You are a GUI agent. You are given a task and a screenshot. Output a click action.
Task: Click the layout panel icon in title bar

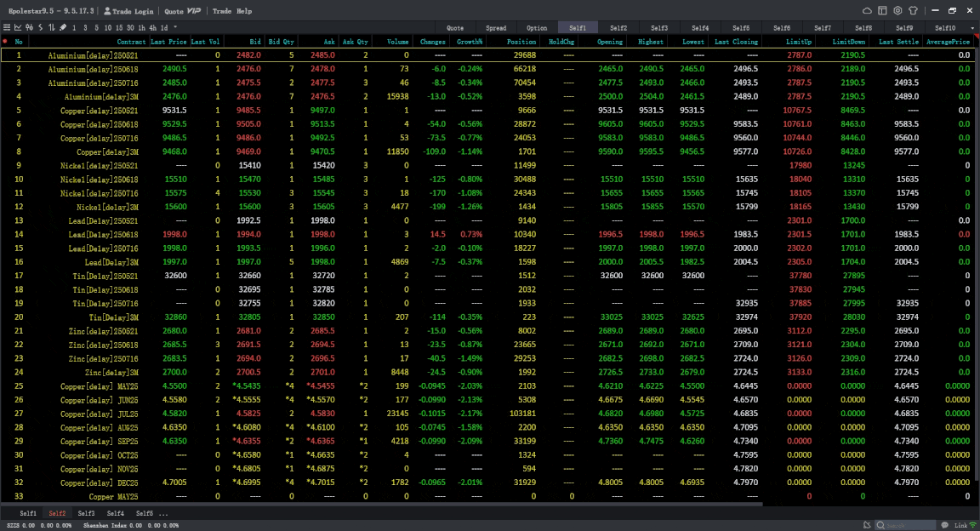882,10
